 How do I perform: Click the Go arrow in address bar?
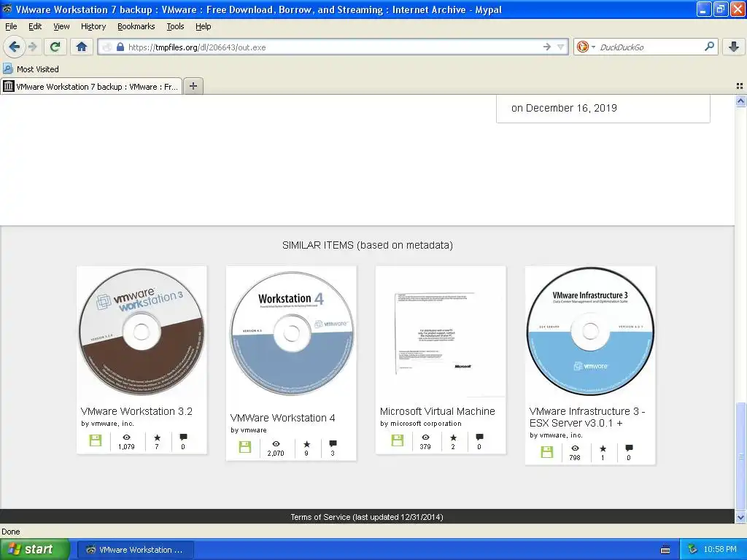click(x=546, y=47)
